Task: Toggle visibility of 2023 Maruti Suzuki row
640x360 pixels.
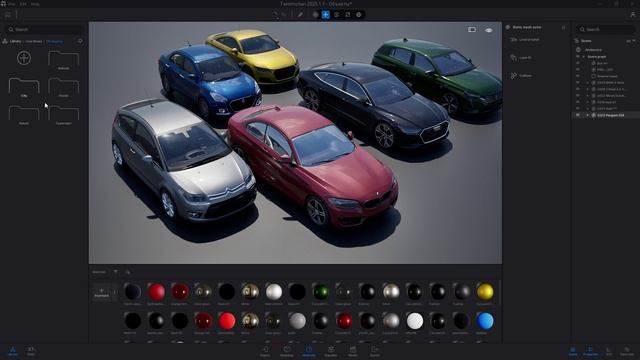Action: tap(578, 96)
